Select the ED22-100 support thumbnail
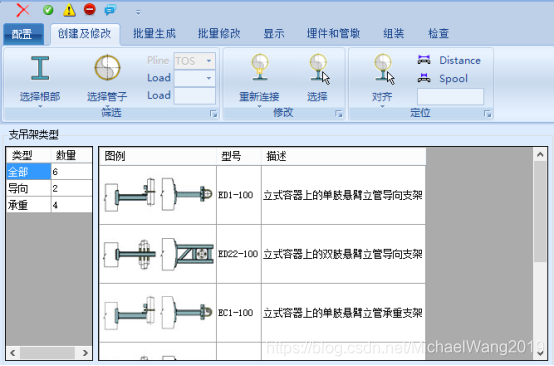This screenshot has width=554, height=366. 158,254
